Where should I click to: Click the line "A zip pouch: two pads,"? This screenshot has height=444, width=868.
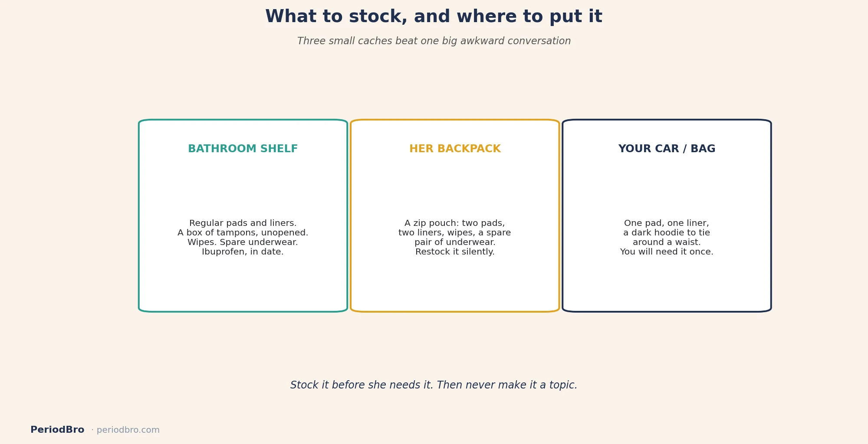(x=455, y=223)
